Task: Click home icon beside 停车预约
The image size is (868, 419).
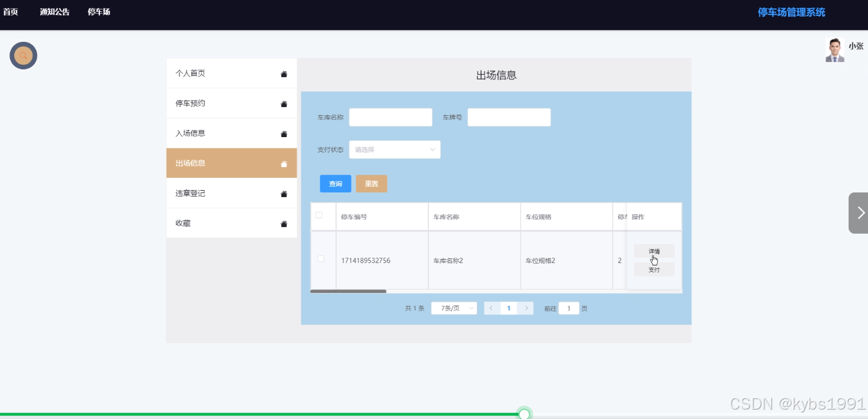Action: (284, 104)
